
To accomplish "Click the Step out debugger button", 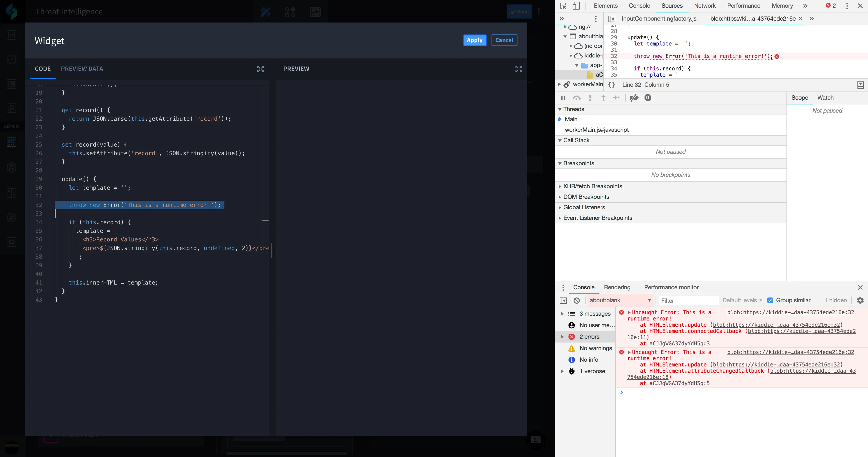I will tap(603, 97).
